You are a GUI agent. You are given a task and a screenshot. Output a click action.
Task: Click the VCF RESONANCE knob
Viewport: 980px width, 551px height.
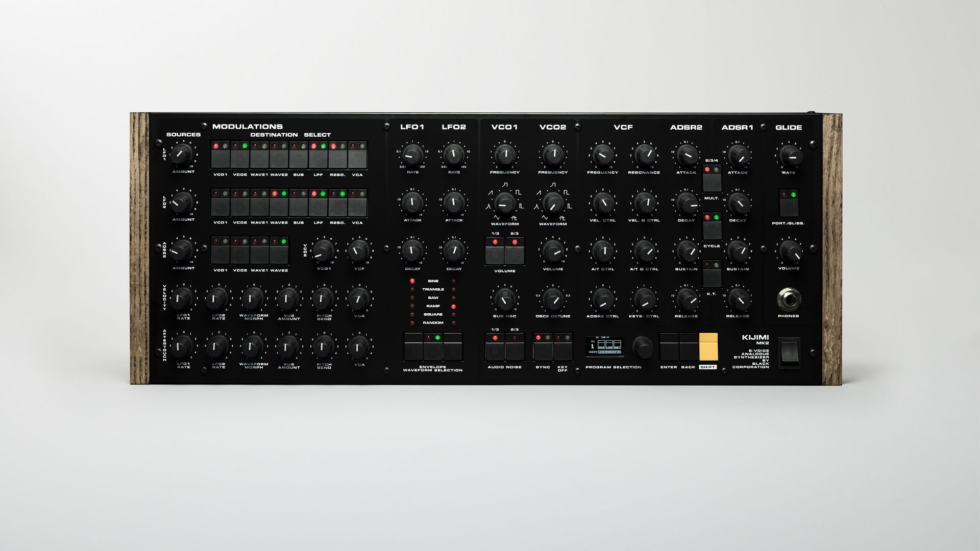pyautogui.click(x=644, y=155)
